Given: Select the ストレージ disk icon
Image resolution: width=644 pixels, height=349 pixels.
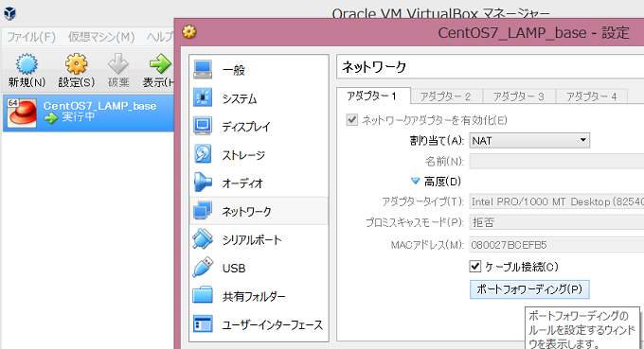Looking at the screenshot, I should pyautogui.click(x=203, y=154).
